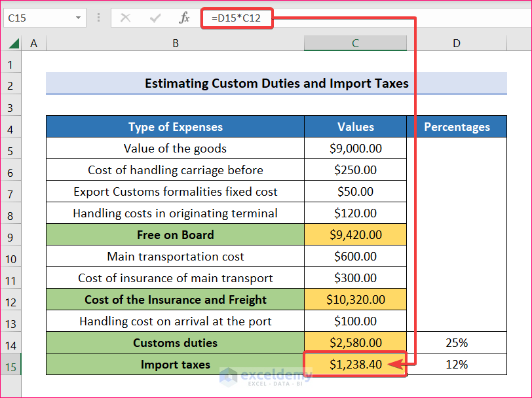Image resolution: width=532 pixels, height=398 pixels.
Task: Select row 9 header
Action: 10,236
